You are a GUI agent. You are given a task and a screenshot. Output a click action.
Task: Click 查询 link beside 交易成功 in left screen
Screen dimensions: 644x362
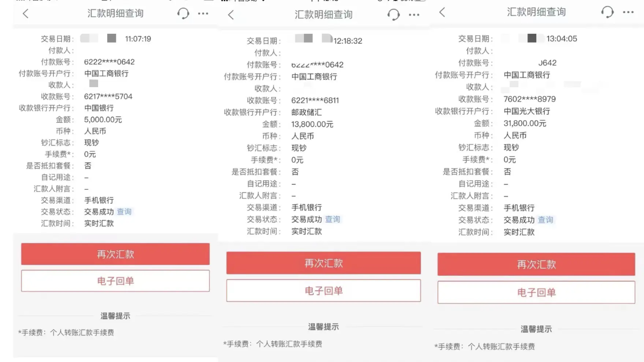[x=124, y=212]
